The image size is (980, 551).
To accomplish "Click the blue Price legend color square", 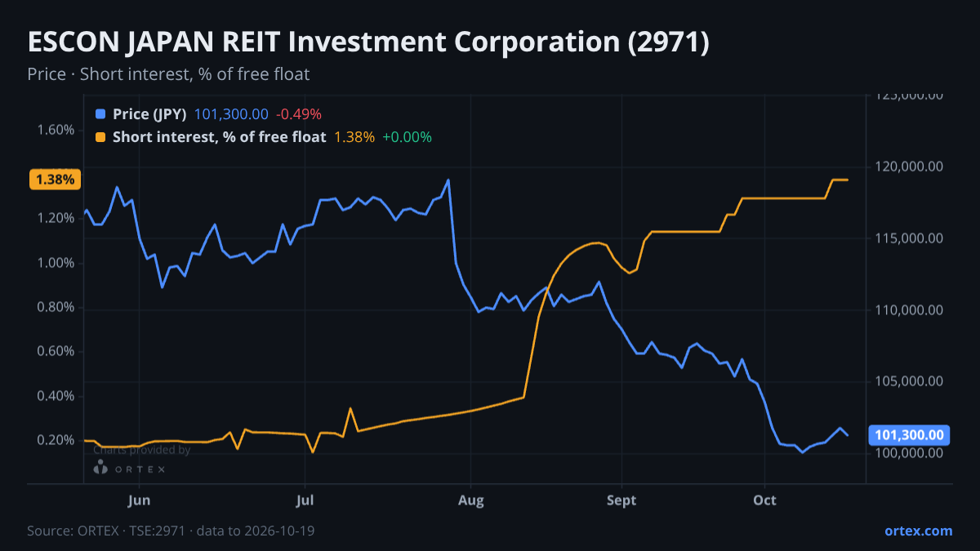I will click(x=100, y=114).
